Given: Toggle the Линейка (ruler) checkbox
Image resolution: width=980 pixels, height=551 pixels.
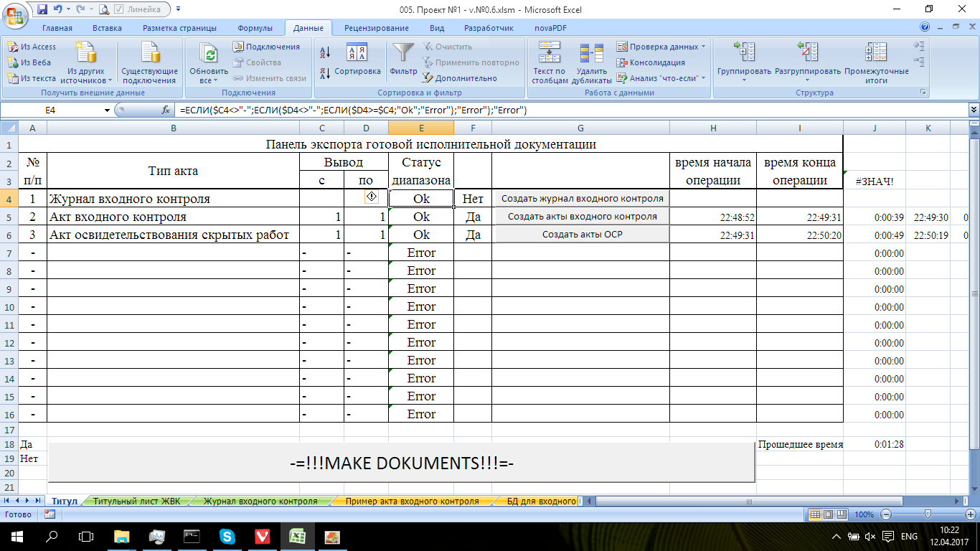Looking at the screenshot, I should pos(119,9).
